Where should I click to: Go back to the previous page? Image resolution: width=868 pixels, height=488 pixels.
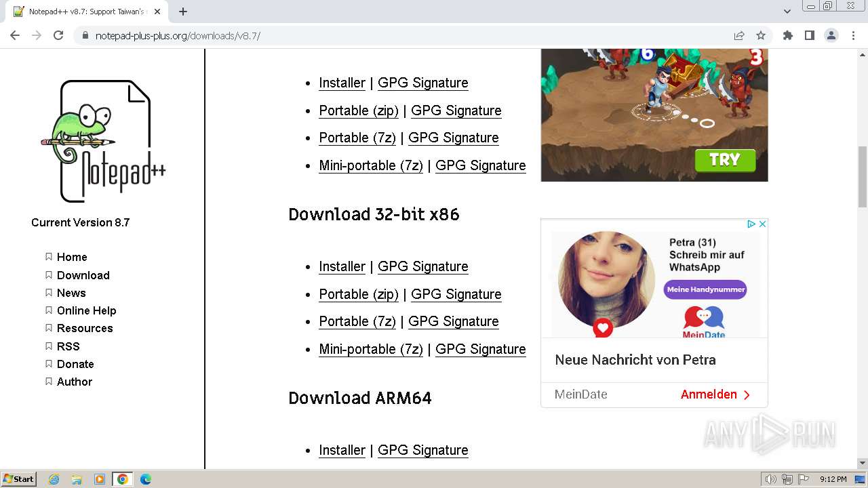point(15,35)
